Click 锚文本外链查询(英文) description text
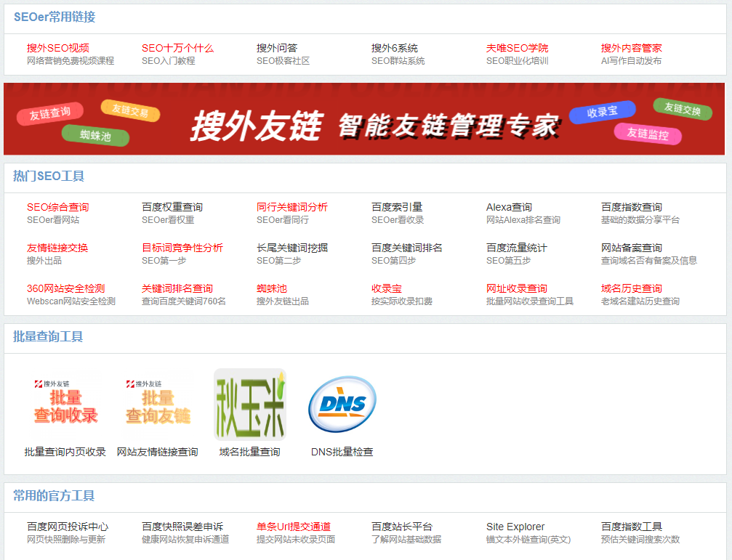732x560 pixels. coord(528,540)
